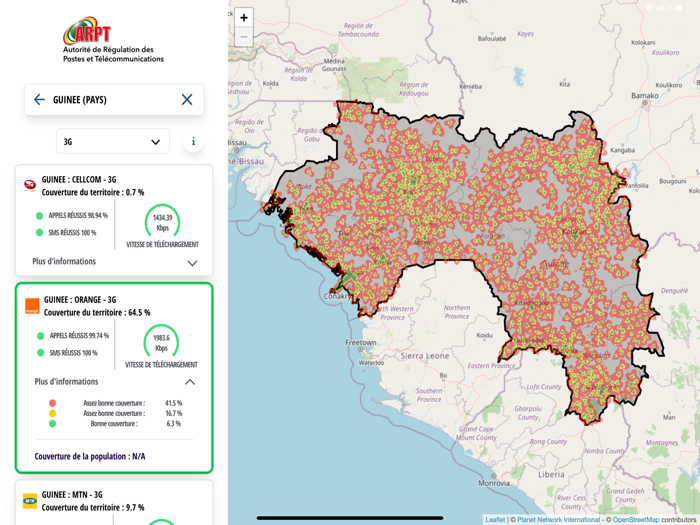Select the GUINEE : CELLCOM - 3G card
The image size is (700, 525).
[x=114, y=220]
